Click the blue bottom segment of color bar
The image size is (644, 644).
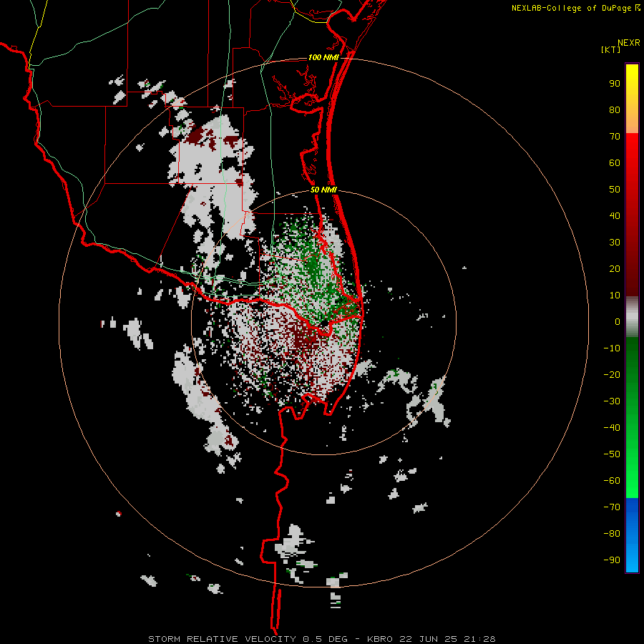(x=632, y=535)
